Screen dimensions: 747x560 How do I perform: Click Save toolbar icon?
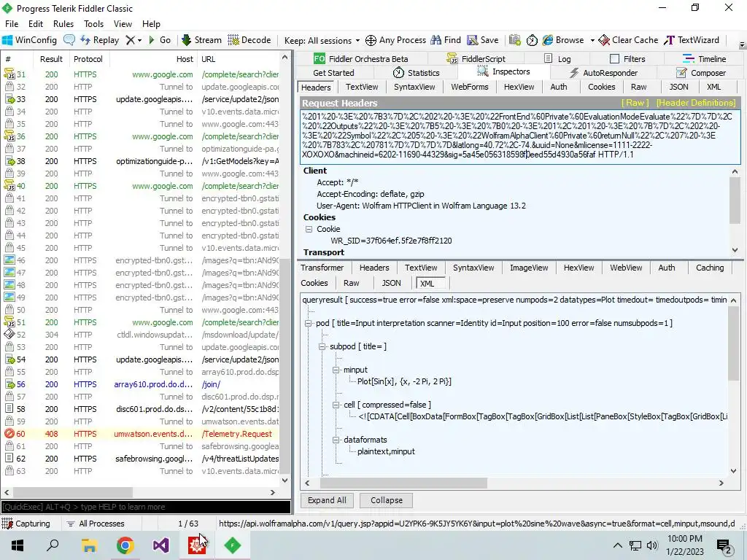[483, 40]
